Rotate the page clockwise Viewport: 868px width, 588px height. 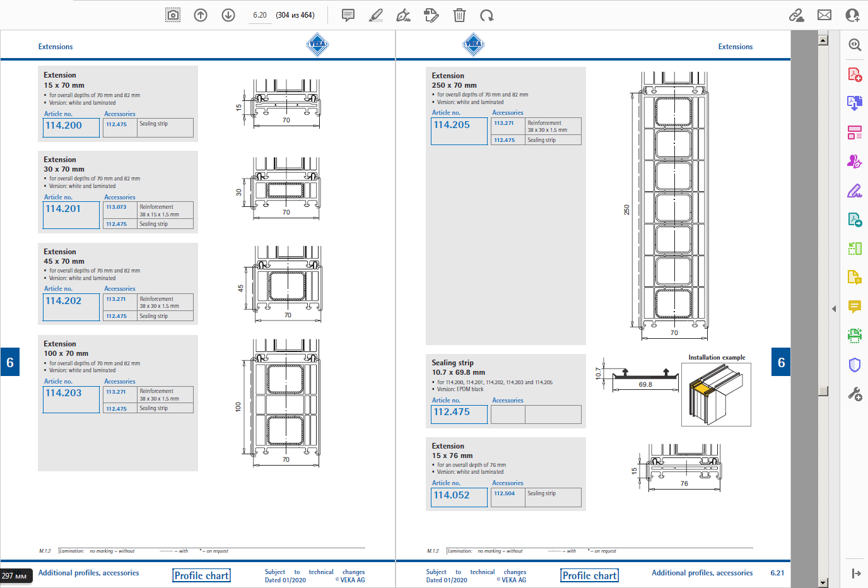point(486,15)
